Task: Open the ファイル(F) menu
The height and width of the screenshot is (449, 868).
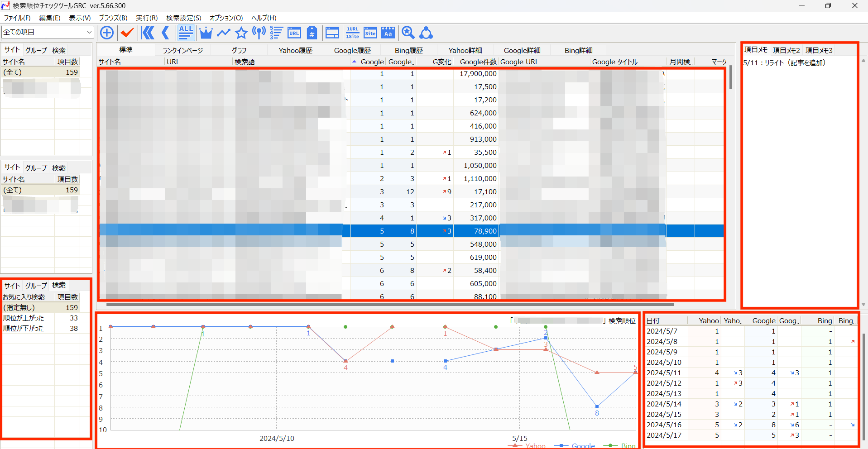Action: [17, 18]
